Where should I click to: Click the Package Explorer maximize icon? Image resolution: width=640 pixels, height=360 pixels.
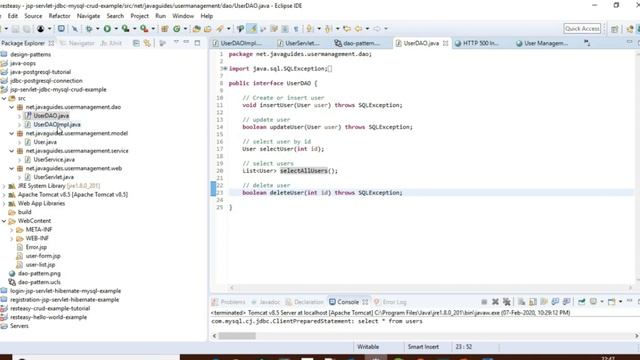197,43
